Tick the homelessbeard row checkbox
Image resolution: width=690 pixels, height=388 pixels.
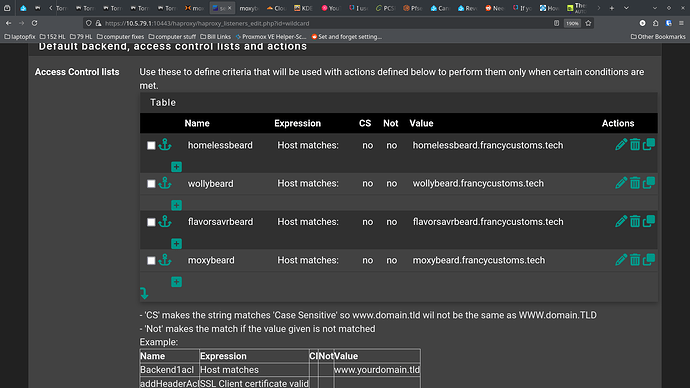click(151, 145)
